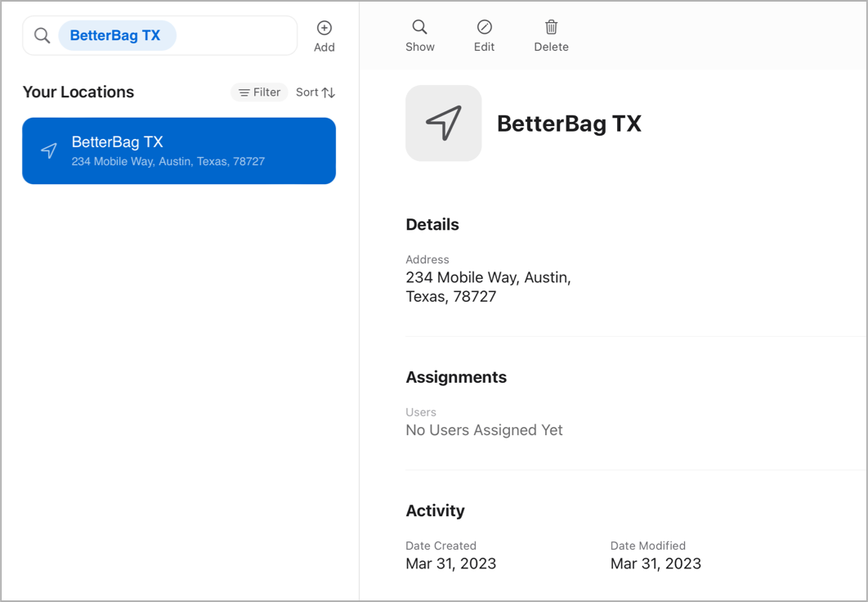Click the Show magnifier icon in the toolbar
The image size is (868, 602).
point(419,27)
